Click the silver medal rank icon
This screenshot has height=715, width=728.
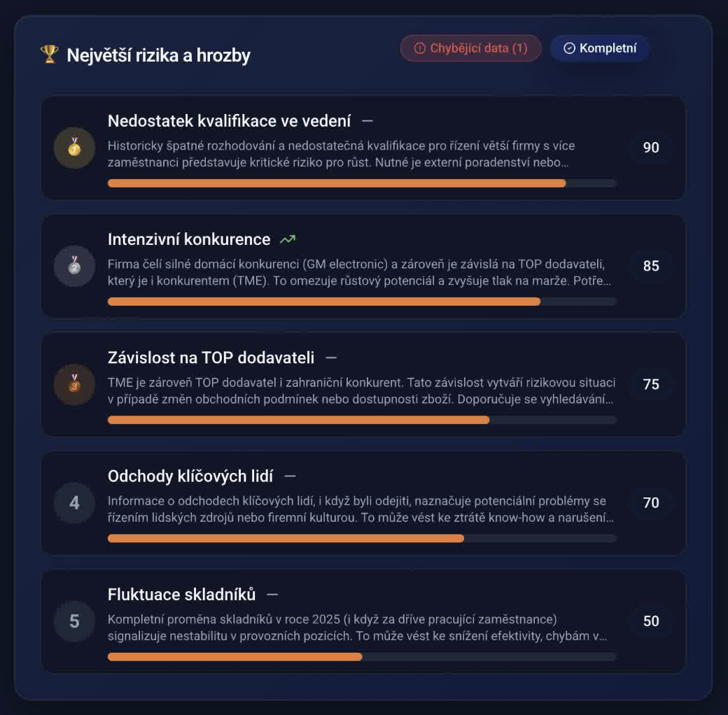click(74, 266)
